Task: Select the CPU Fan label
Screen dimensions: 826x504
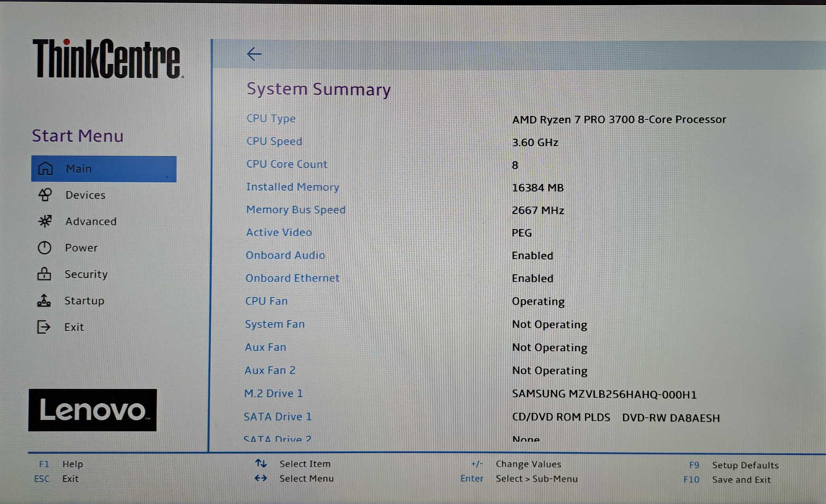Action: [266, 301]
